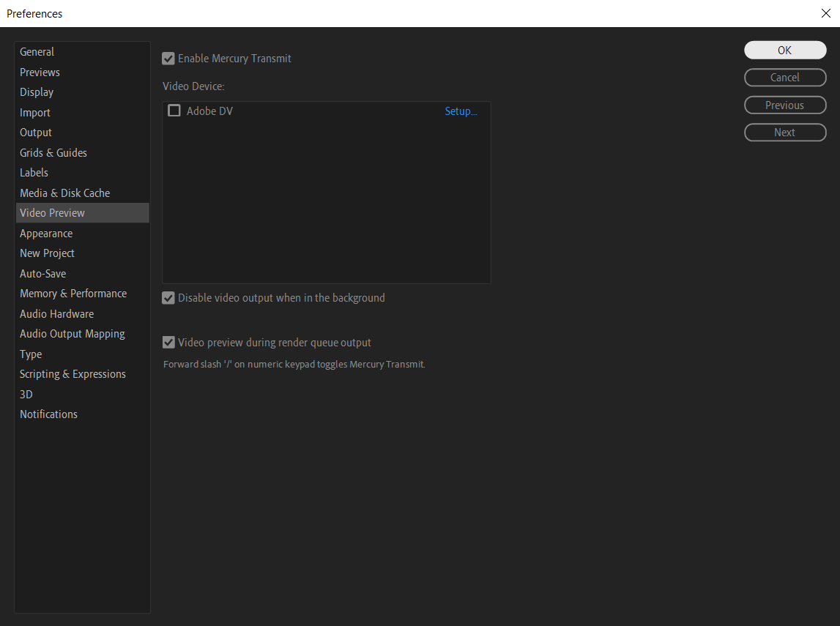Viewport: 840px width, 626px height.
Task: Go to Previous preferences page
Action: point(785,105)
